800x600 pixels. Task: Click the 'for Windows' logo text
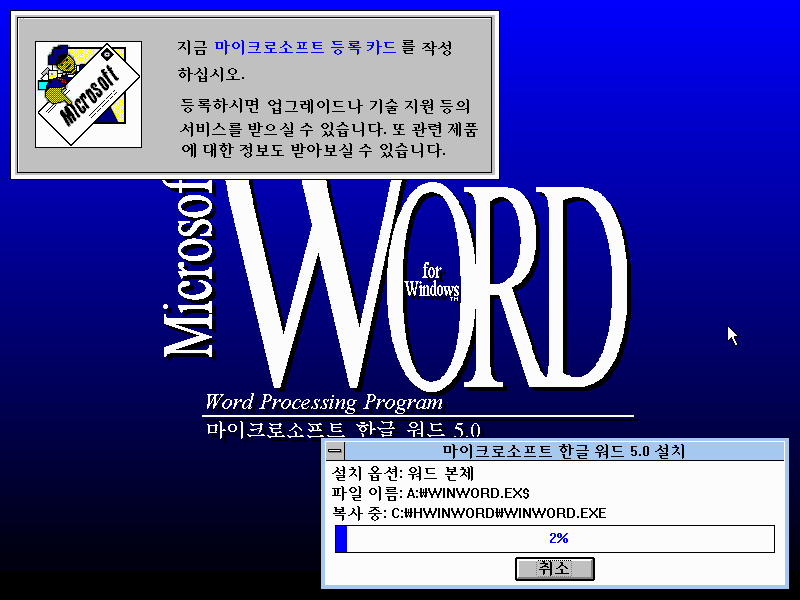[x=432, y=281]
